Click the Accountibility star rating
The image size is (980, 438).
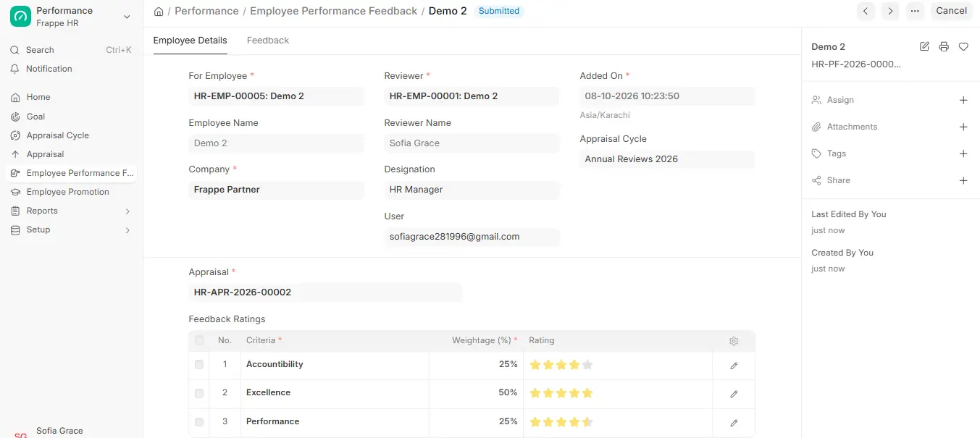pyautogui.click(x=561, y=365)
